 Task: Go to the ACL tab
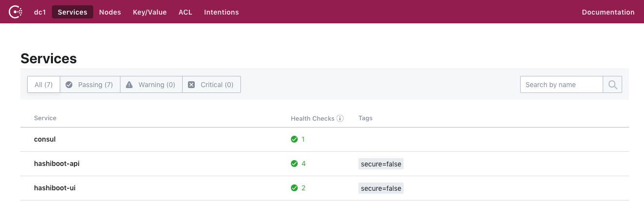coord(185,12)
